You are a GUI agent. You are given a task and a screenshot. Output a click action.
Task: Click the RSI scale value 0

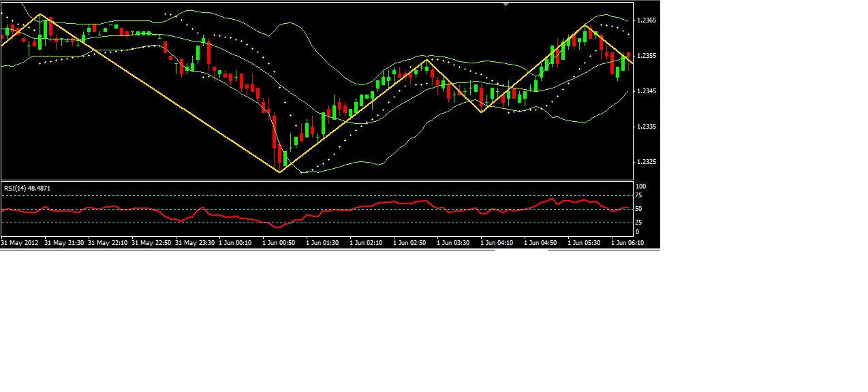tap(637, 232)
